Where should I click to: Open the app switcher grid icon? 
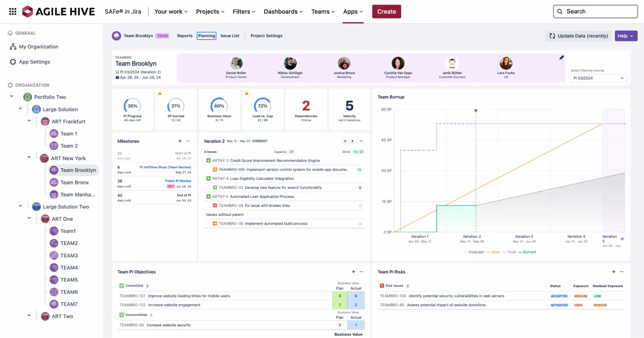click(13, 12)
